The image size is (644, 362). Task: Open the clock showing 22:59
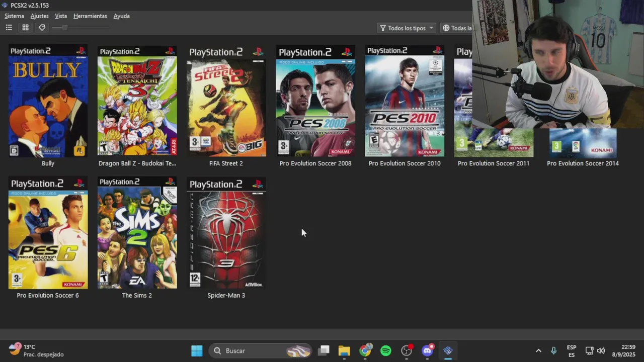(624, 350)
